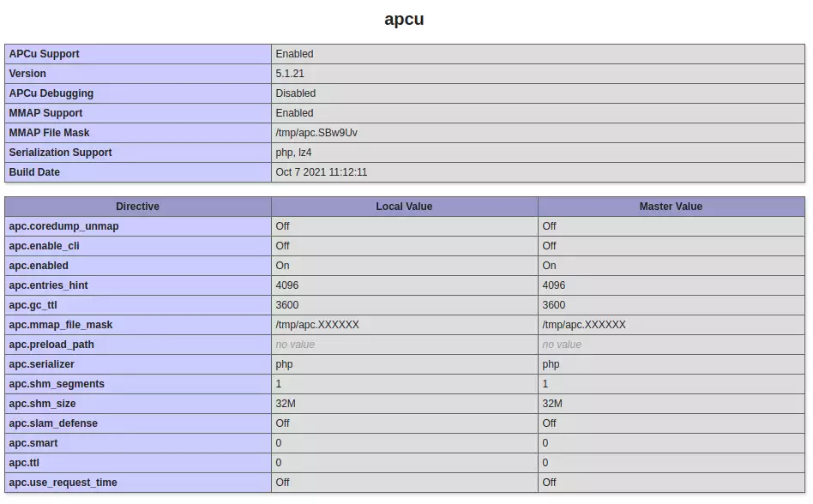Click the master value of apc.enabled
Screen dimensions: 813x504
tap(549, 266)
